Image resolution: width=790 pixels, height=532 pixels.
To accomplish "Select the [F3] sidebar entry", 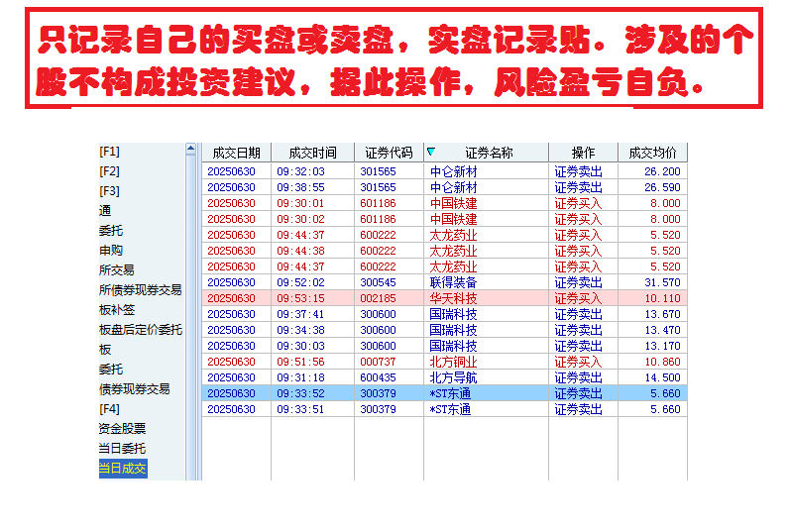I will 109,191.
